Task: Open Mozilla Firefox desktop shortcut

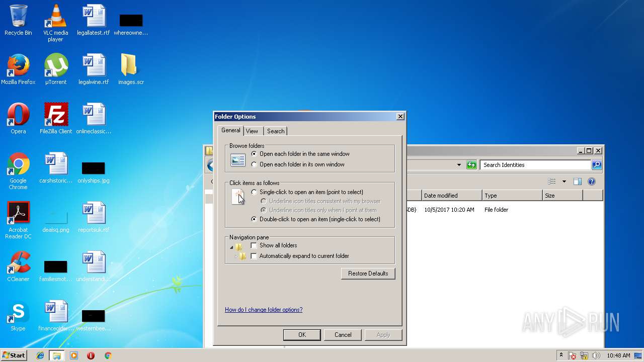Action: pyautogui.click(x=18, y=69)
